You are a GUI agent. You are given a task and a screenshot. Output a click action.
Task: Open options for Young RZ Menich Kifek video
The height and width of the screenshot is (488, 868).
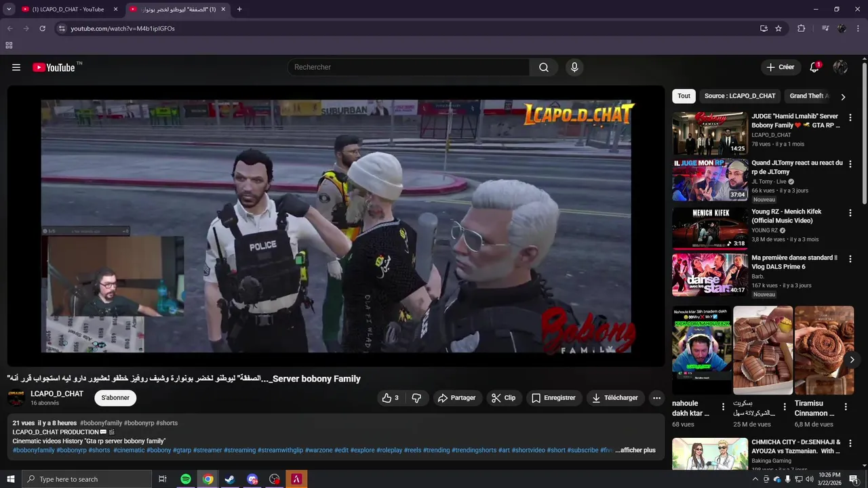point(850,213)
